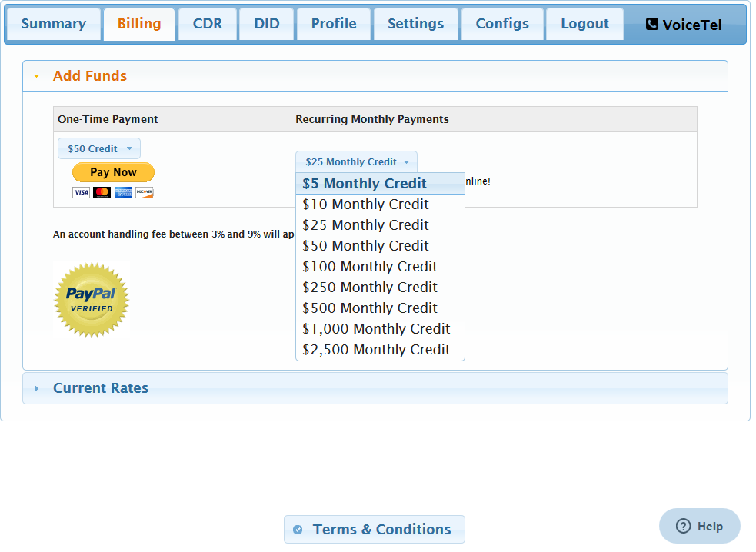Choose $25 Monthly Credit from the list
Image resolution: width=756 pixels, height=552 pixels.
[380, 225]
